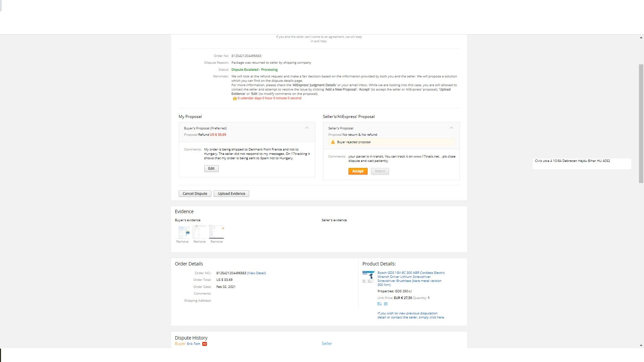
Task: Click the 'Properties: GDS 250-LI' text
Action: point(394,291)
